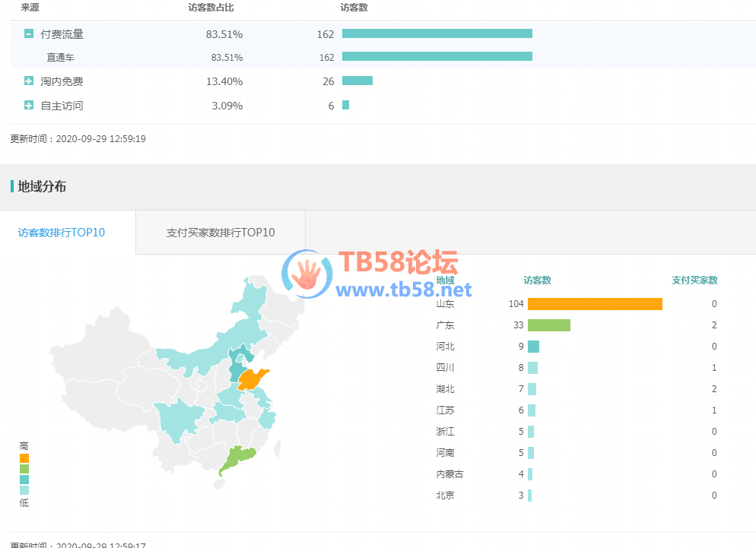Click the 访客数 column header in region table
Image resolution: width=756 pixels, height=548 pixels.
[537, 280]
